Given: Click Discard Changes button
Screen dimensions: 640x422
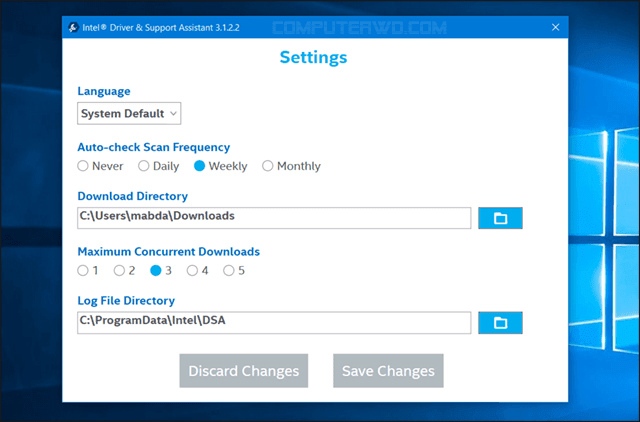Looking at the screenshot, I should coord(244,371).
